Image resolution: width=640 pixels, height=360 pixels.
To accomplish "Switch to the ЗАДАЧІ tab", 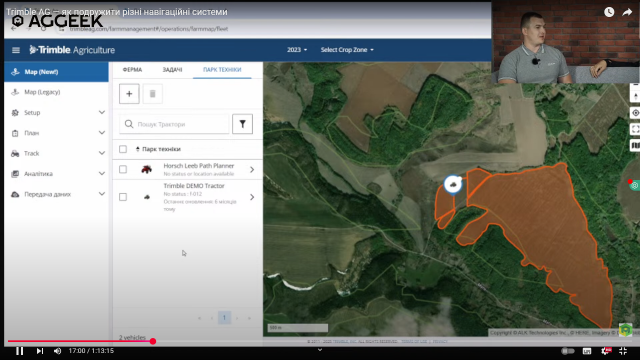I will coord(172,70).
